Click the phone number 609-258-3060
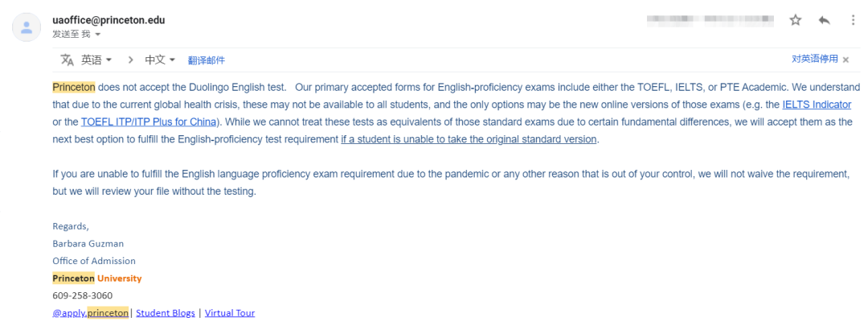 (83, 295)
